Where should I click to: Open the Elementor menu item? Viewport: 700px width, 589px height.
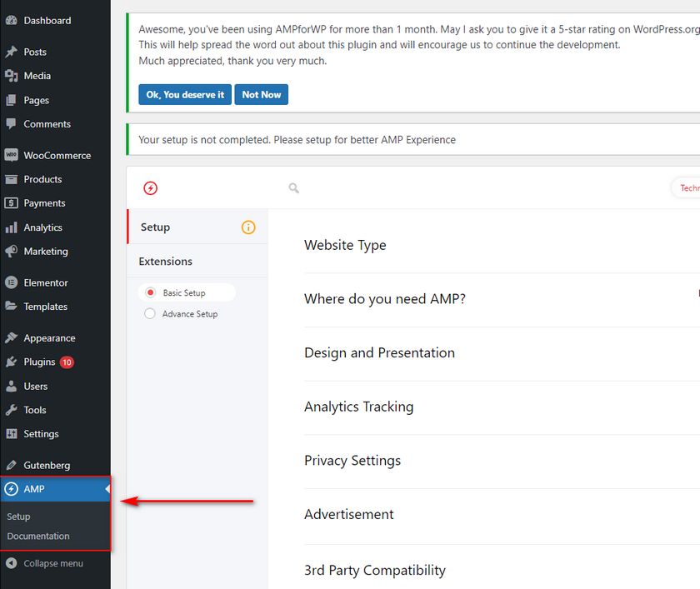pyautogui.click(x=55, y=282)
